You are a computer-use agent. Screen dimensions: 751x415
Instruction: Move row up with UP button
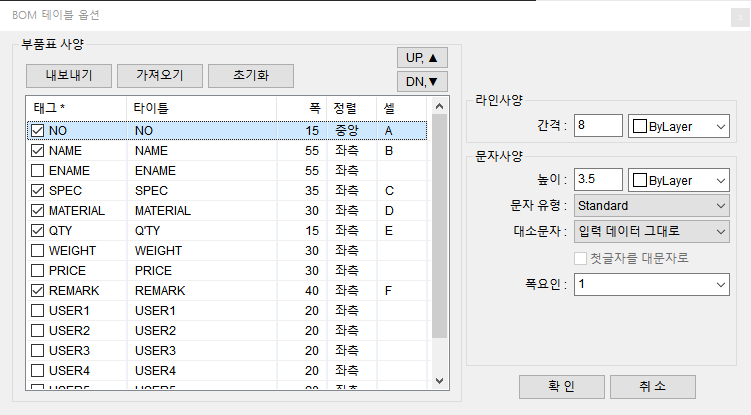point(422,58)
